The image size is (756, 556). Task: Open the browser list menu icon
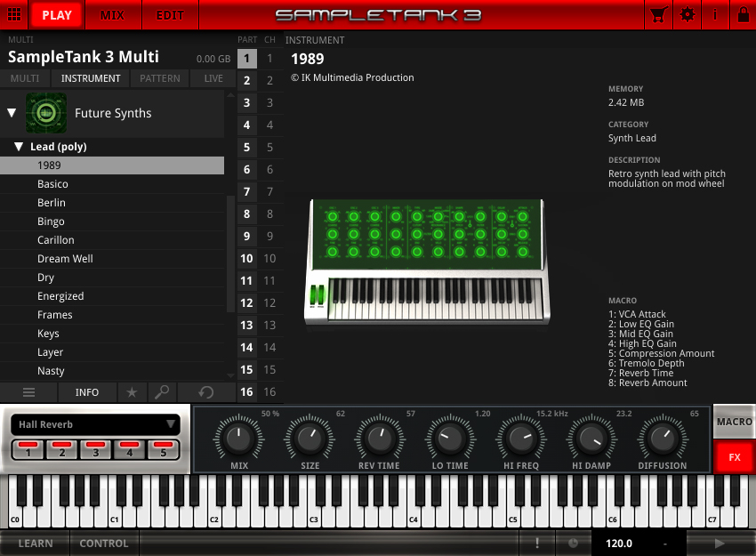[x=28, y=392]
